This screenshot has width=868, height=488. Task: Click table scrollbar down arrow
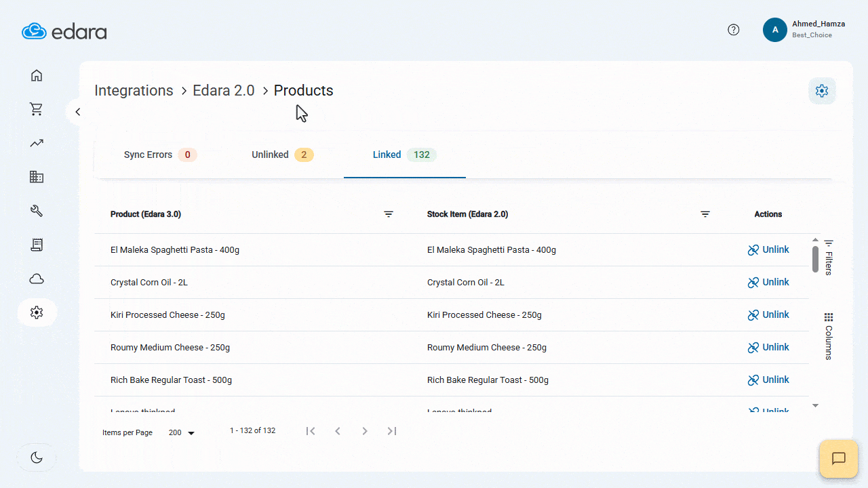[x=815, y=405]
